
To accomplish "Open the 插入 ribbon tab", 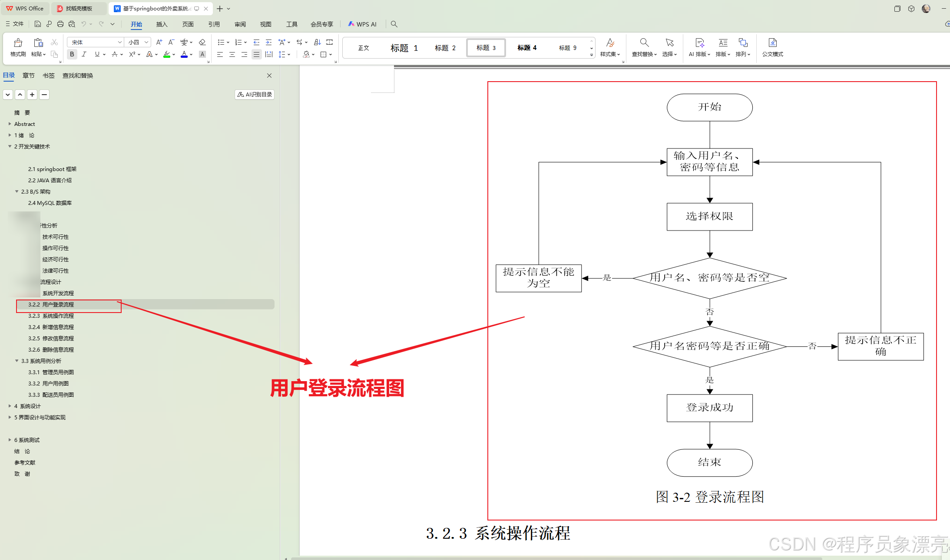I will 162,24.
